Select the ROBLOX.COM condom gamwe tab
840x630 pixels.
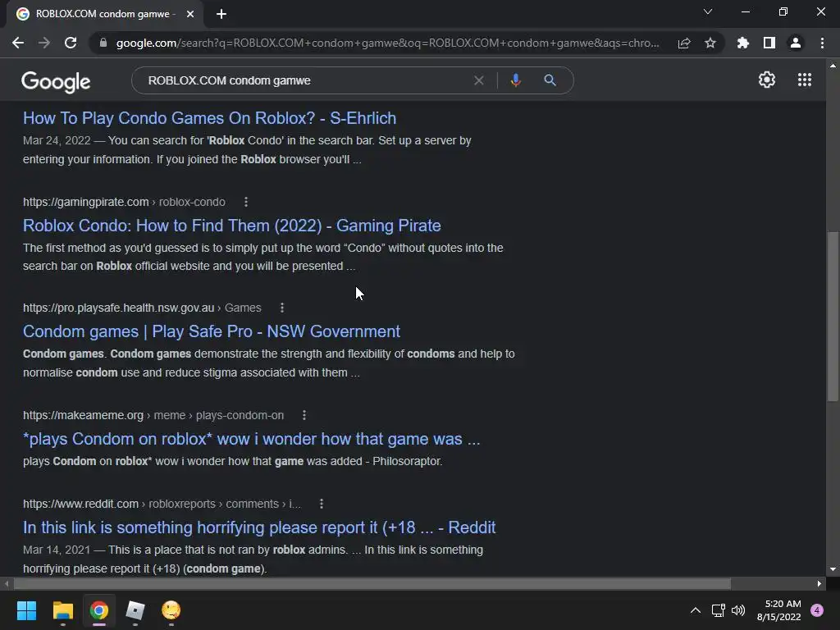(105, 14)
